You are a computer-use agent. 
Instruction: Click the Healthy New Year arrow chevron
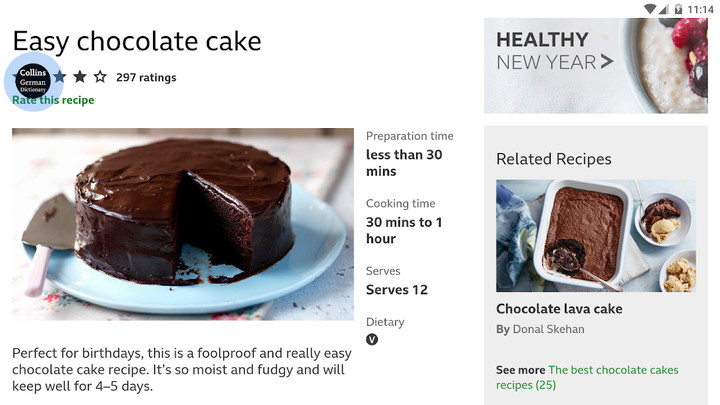pyautogui.click(x=606, y=62)
